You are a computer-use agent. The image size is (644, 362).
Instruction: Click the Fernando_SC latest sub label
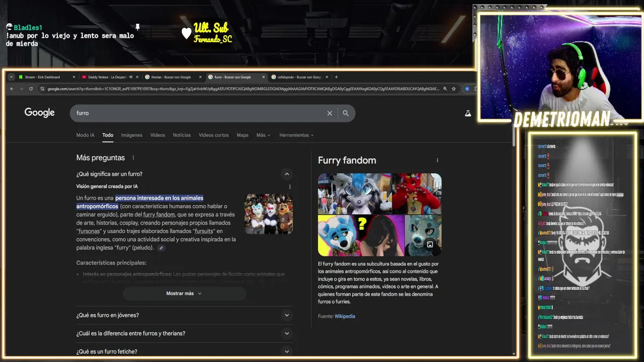213,39
